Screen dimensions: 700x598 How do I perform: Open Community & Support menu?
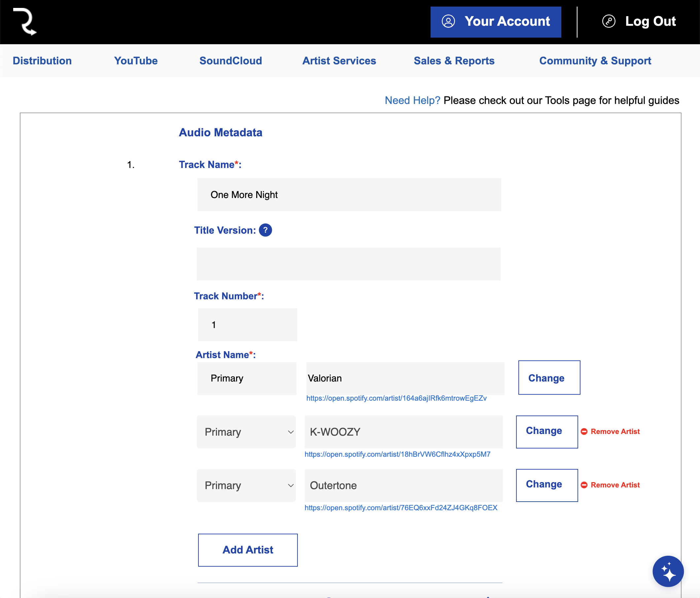pyautogui.click(x=595, y=61)
